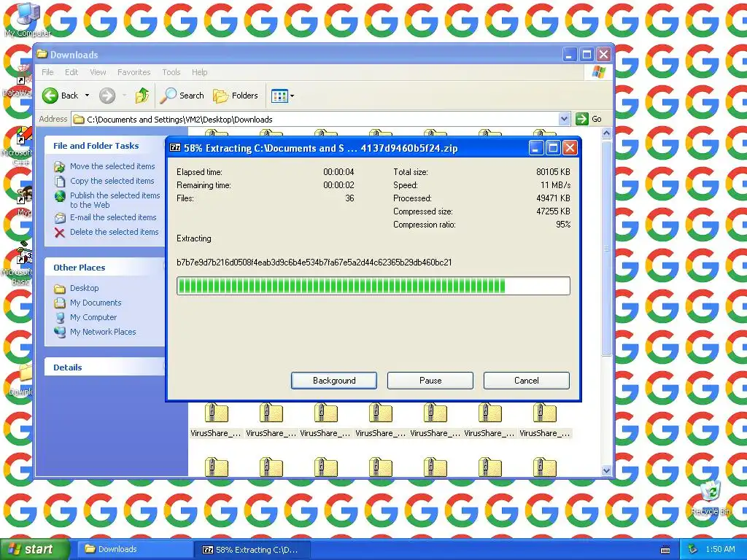
Task: Open the Help menu
Action: click(200, 72)
